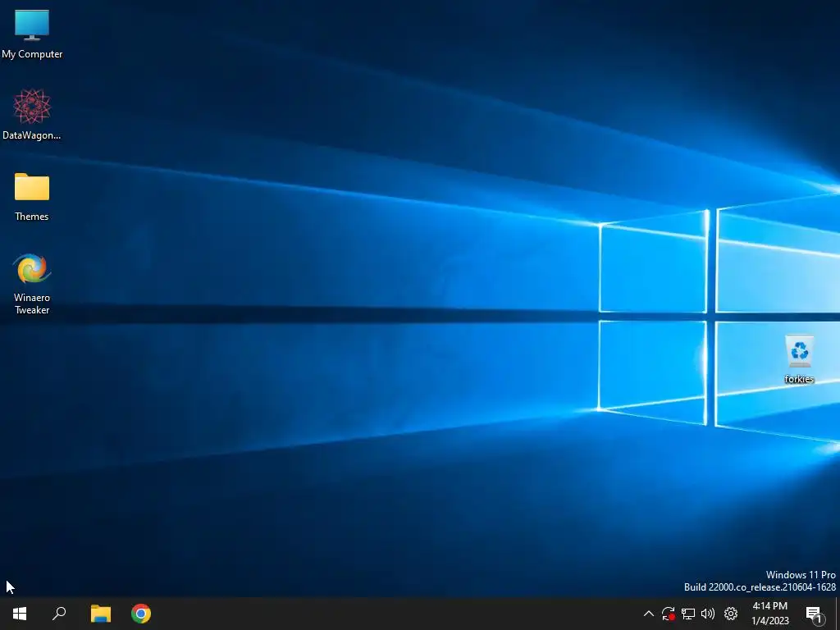Open the volume speaker tray icon
840x630 pixels.
[x=708, y=614]
